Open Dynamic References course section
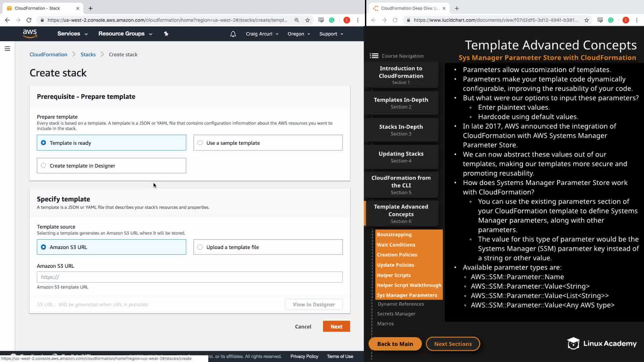This screenshot has width=644, height=362. (x=400, y=304)
